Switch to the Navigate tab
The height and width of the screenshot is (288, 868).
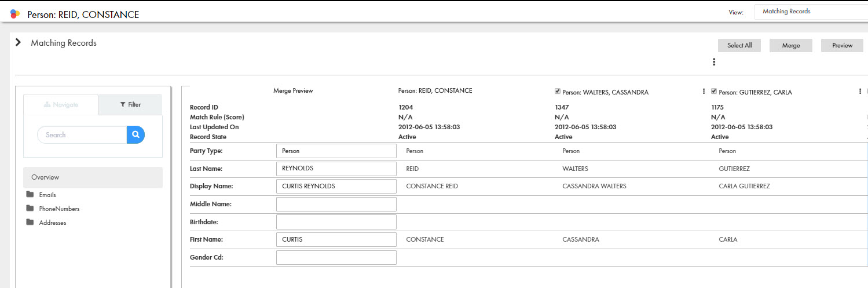click(x=61, y=104)
